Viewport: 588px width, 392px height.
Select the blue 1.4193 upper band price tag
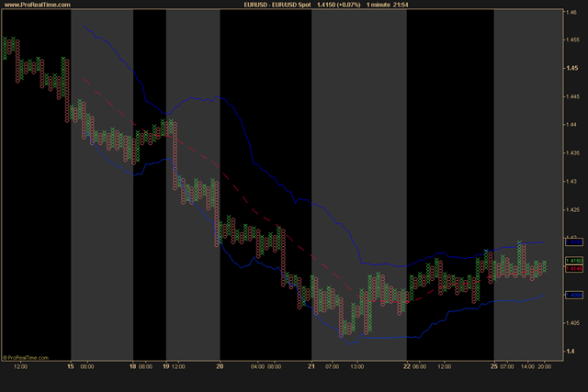click(x=574, y=242)
